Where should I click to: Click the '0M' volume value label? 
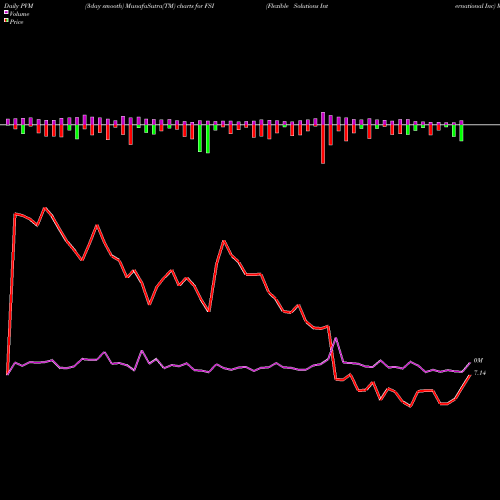click(x=478, y=361)
